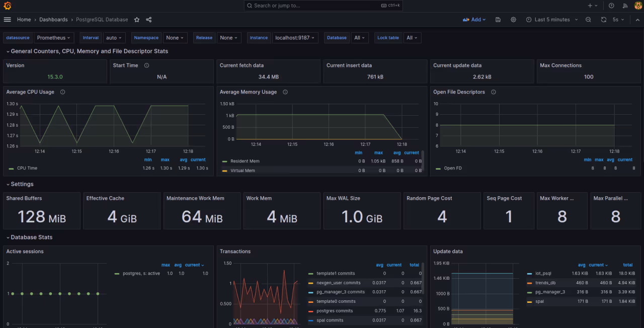The height and width of the screenshot is (328, 644).
Task: Toggle Resident Mem series in legend
Action: pyautogui.click(x=245, y=161)
